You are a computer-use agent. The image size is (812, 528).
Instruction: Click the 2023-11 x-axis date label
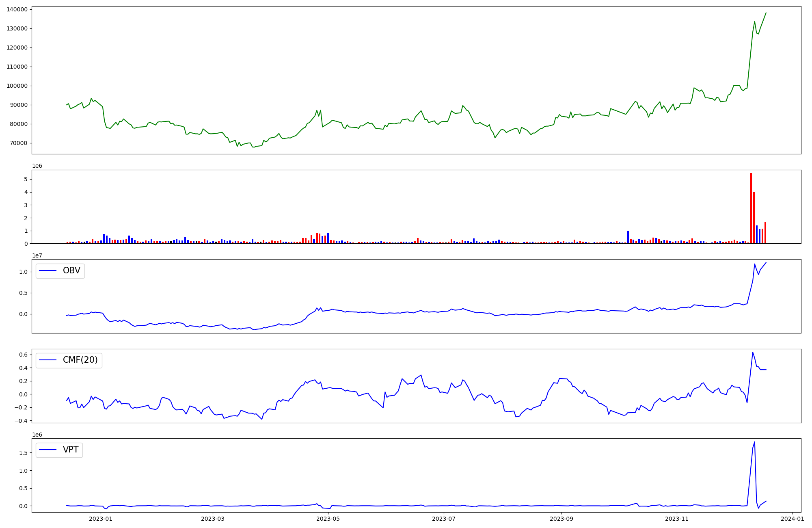[x=677, y=519]
